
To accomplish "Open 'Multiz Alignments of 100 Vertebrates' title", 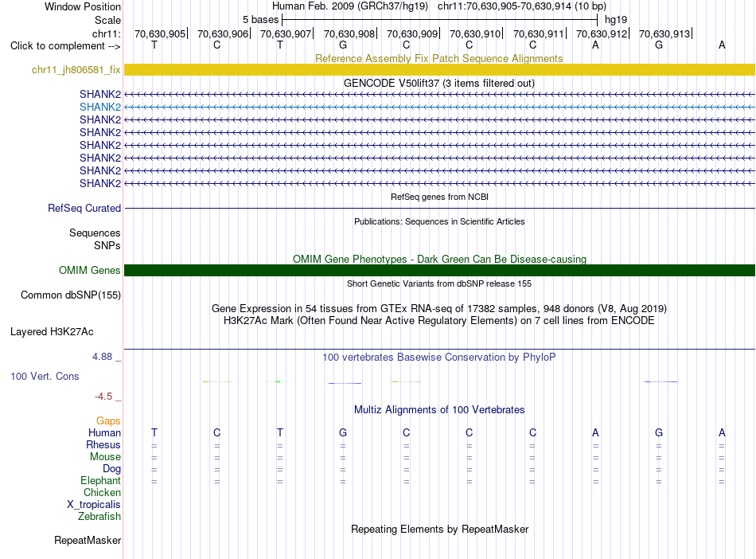I will pyautogui.click(x=439, y=410).
